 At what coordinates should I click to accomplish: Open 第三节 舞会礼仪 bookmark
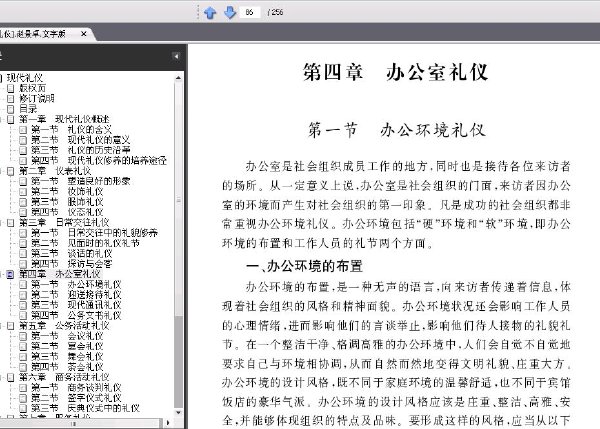67,357
